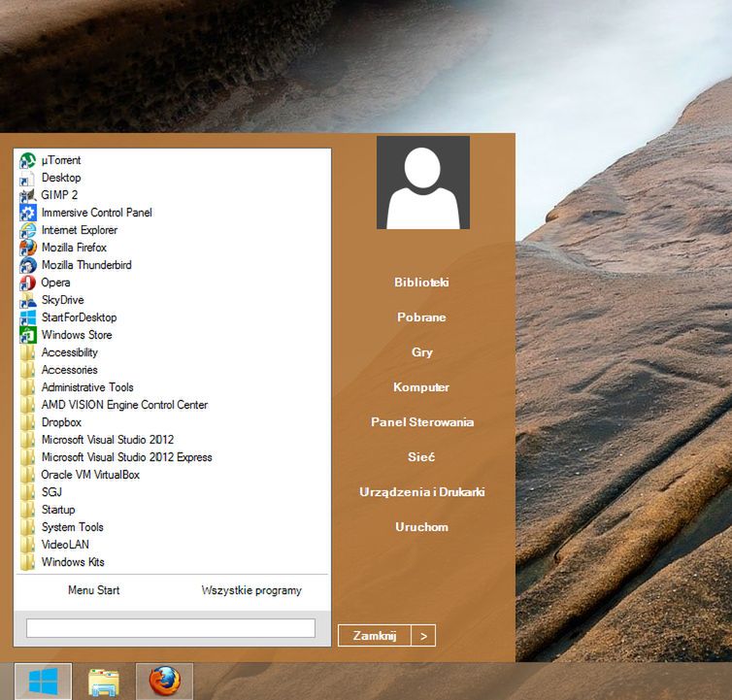This screenshot has height=700, width=732.
Task: Open Komputer link
Action: click(x=421, y=387)
